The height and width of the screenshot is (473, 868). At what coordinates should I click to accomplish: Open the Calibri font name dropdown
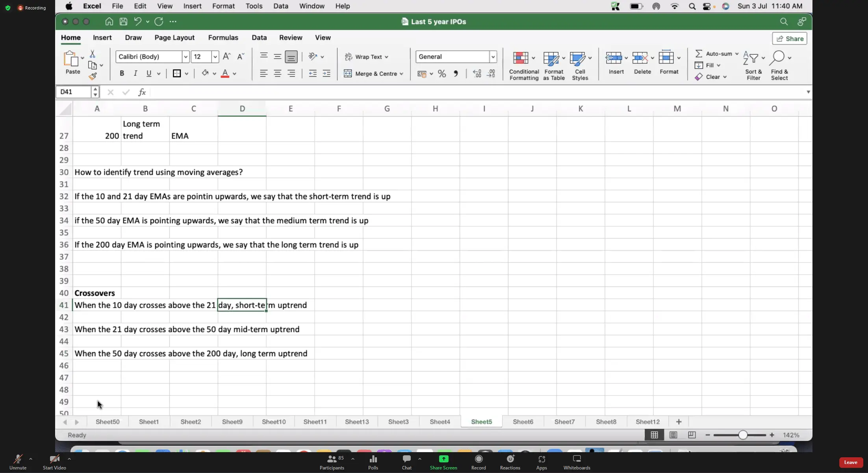185,57
